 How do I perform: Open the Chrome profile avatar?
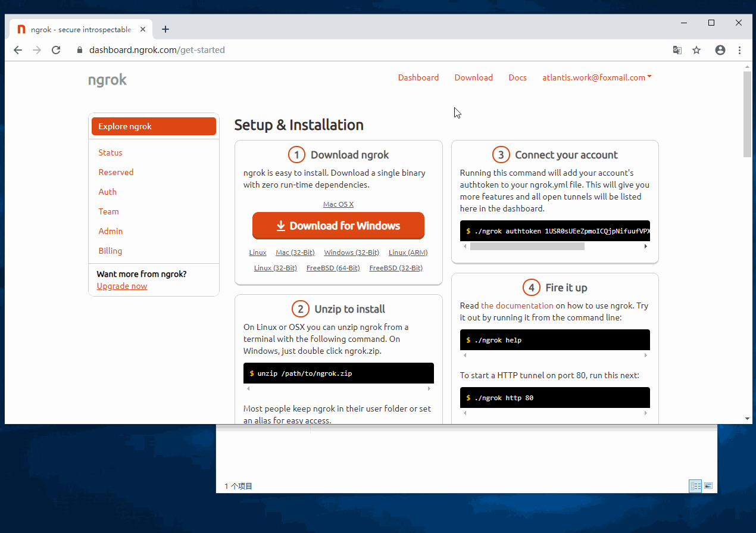click(720, 50)
